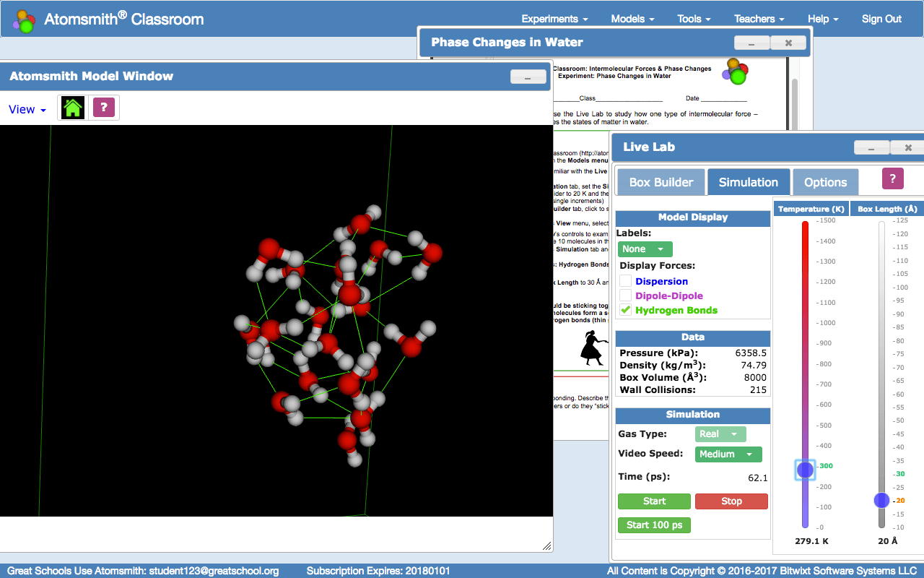Click the Density value 74.79
Image resolution: width=924 pixels, height=578 pixels.
[x=754, y=366]
